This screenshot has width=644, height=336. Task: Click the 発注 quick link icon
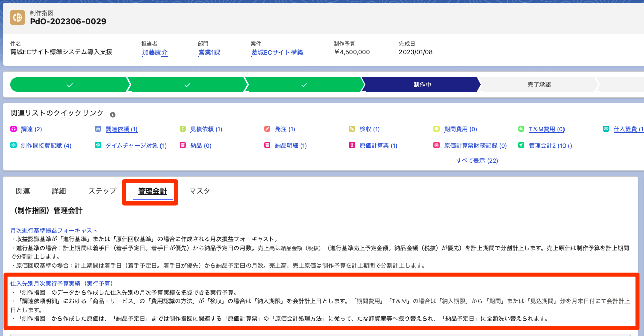click(x=267, y=129)
